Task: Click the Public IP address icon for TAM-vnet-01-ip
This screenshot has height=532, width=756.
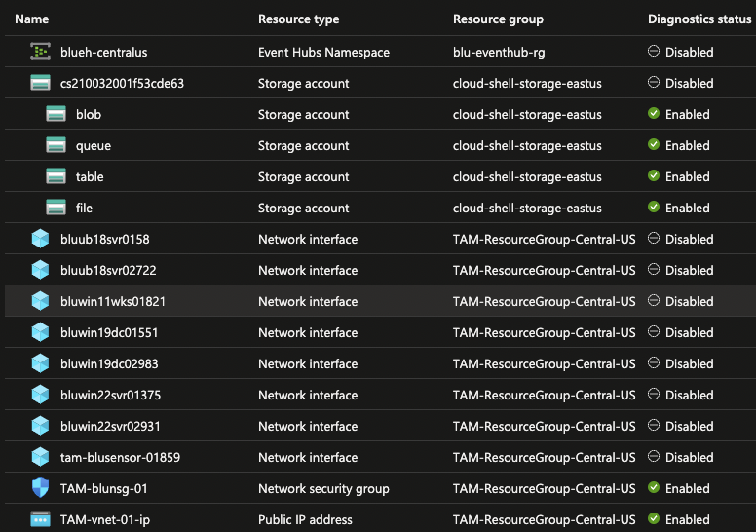Action: coord(40,519)
